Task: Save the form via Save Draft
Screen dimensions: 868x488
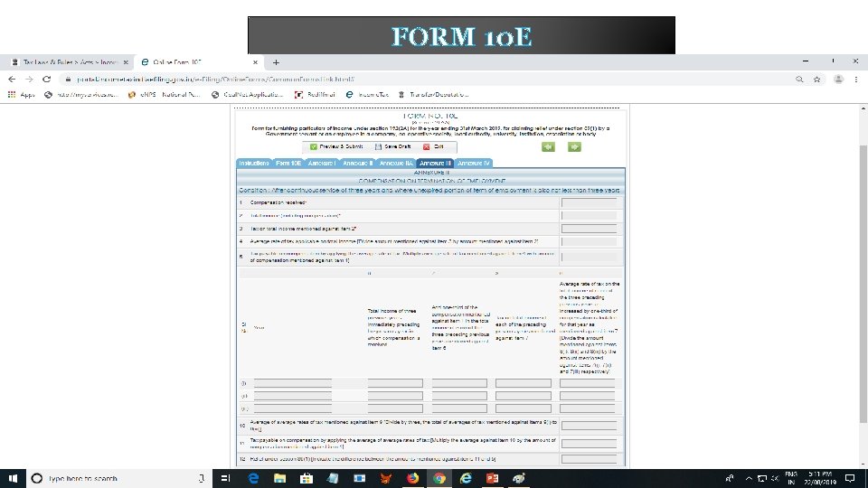Action: [392, 146]
